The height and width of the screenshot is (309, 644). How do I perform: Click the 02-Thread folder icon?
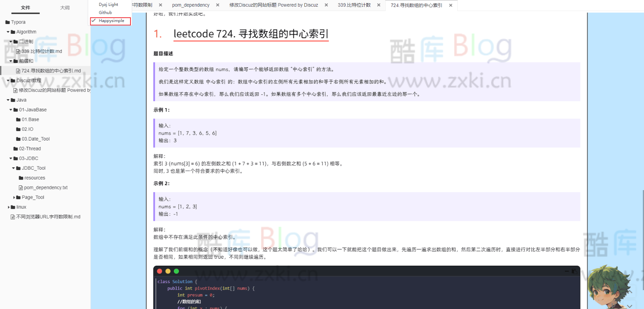[15, 149]
